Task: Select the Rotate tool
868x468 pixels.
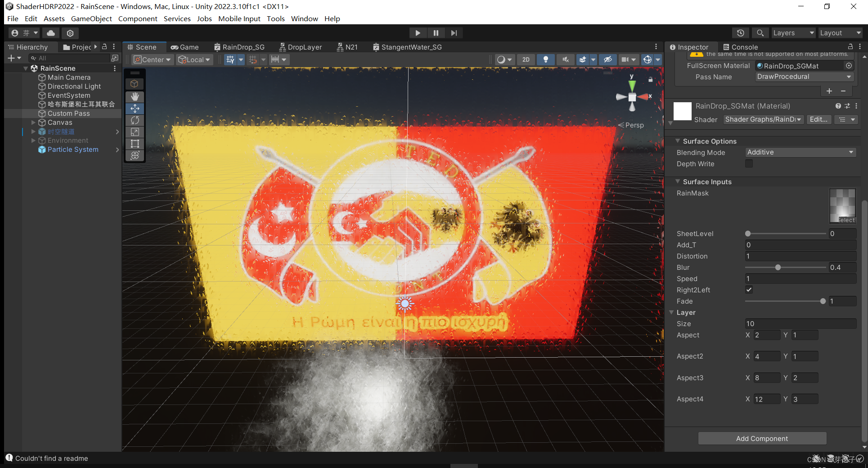Action: pos(135,120)
